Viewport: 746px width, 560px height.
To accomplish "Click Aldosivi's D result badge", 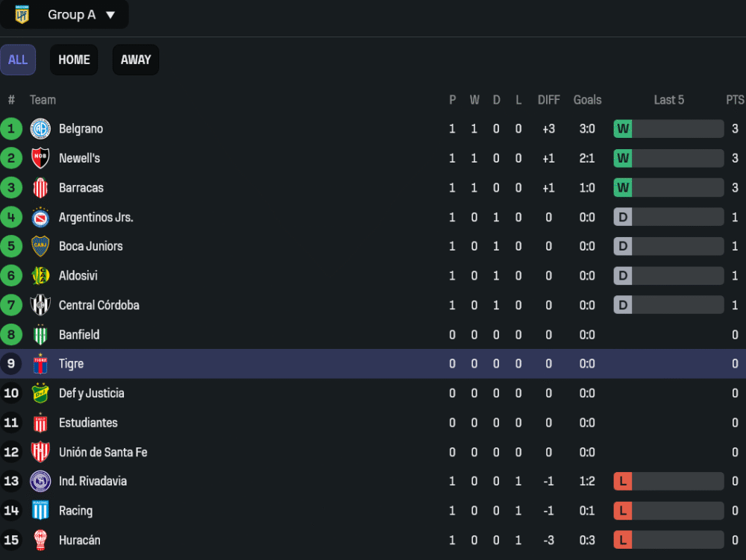I will pos(623,276).
